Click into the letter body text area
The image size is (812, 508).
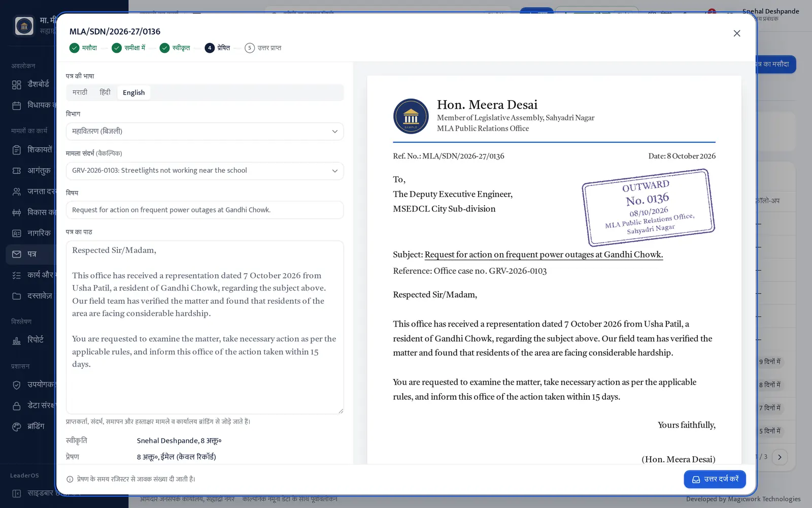pyautogui.click(x=205, y=327)
